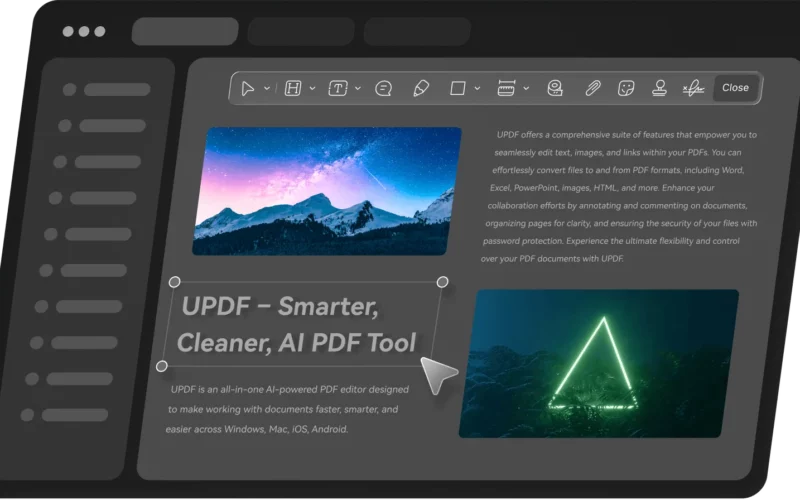This screenshot has width=800, height=500.
Task: Open the signature tool
Action: click(x=692, y=88)
